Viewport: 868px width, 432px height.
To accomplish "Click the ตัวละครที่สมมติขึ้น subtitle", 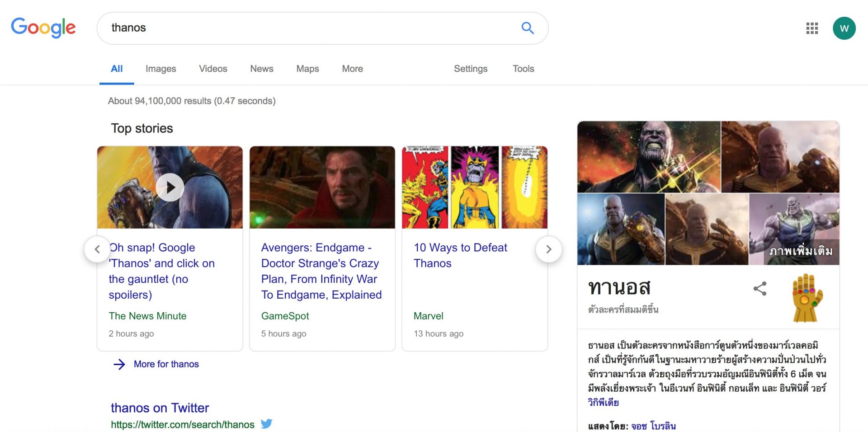I will point(623,310).
